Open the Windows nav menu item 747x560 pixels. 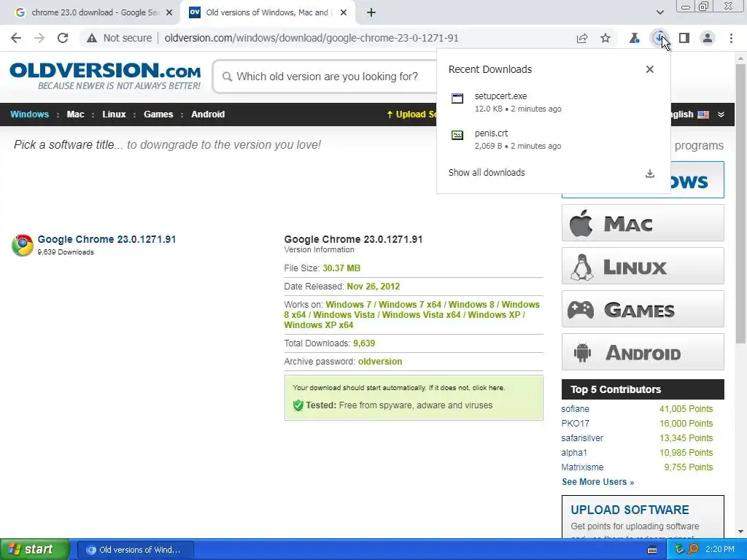pos(29,114)
